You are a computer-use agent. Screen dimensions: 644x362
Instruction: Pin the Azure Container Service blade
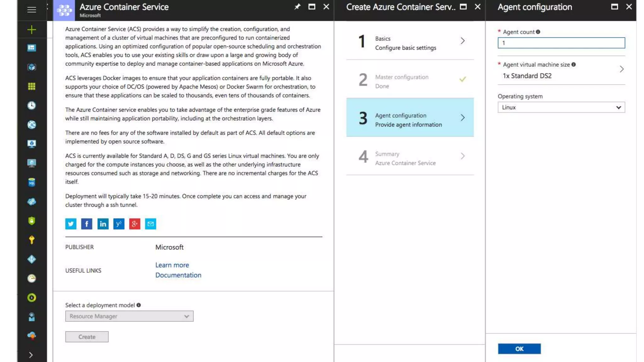(297, 7)
